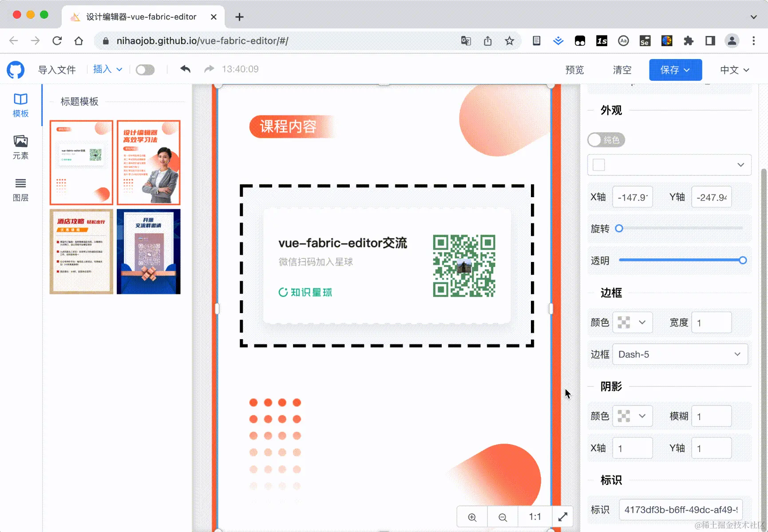The image size is (768, 532).
Task: Click the vue-fabric-editor交流 text on canvas
Action: click(343, 243)
